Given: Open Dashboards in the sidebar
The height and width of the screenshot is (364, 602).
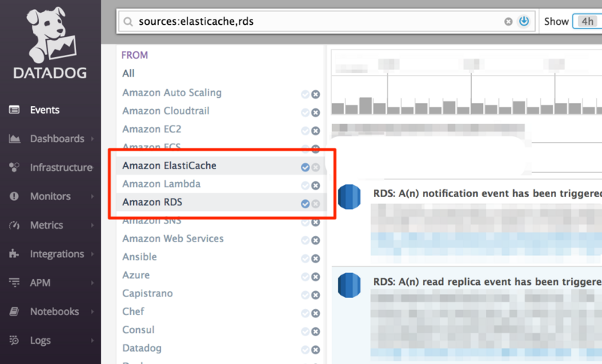Looking at the screenshot, I should (x=57, y=138).
